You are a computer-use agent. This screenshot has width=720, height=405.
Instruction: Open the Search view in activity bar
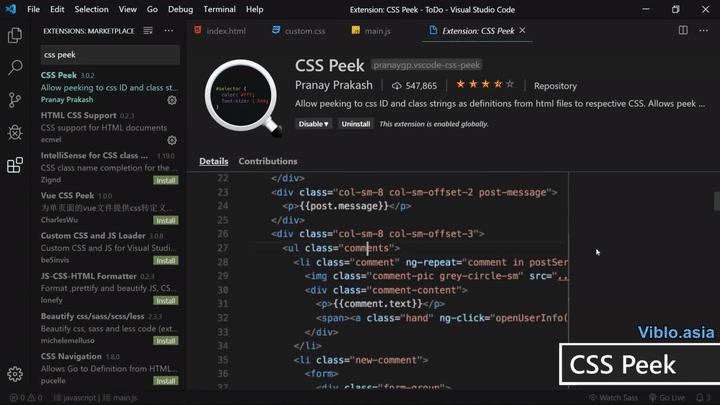[15, 68]
